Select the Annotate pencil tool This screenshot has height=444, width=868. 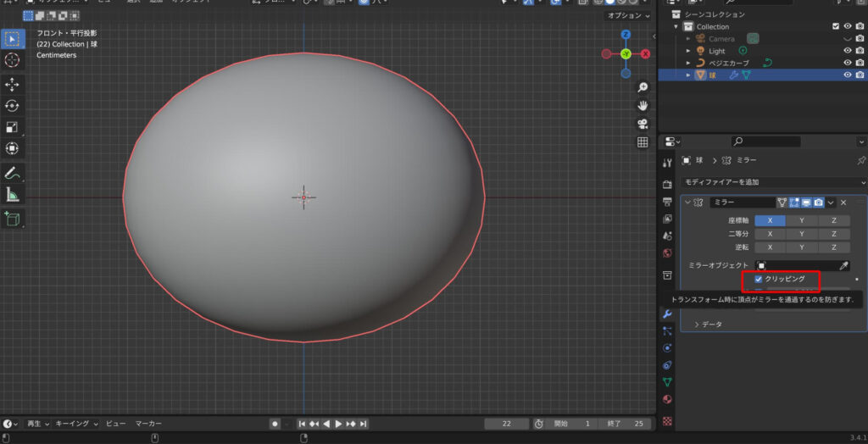point(13,173)
